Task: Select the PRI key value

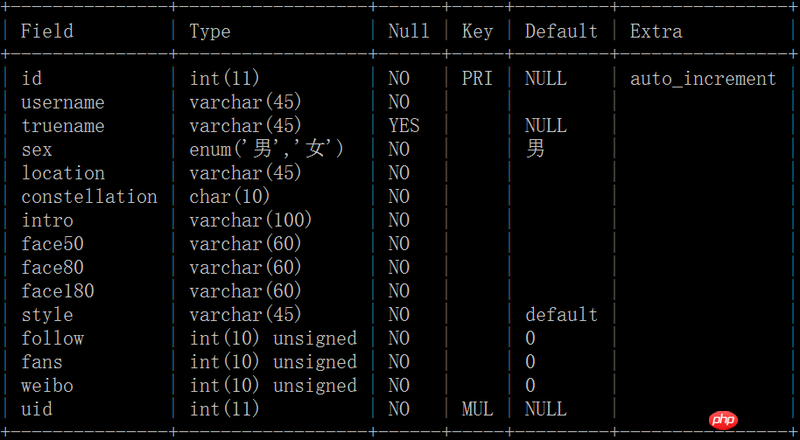Action: click(x=477, y=79)
